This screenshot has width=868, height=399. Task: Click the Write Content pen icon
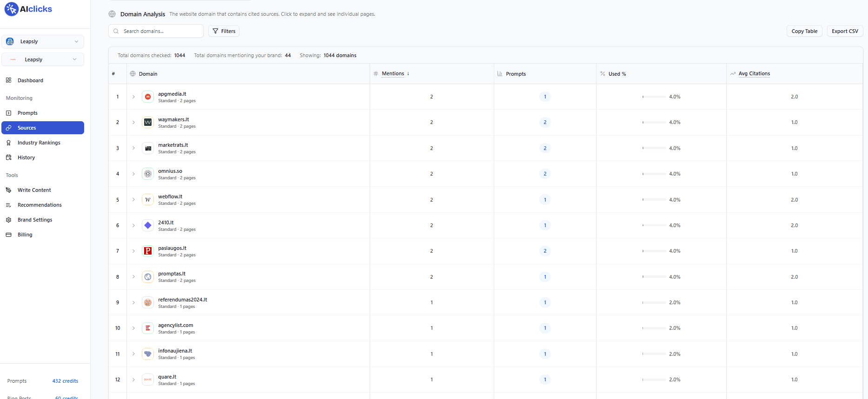[x=8, y=190]
